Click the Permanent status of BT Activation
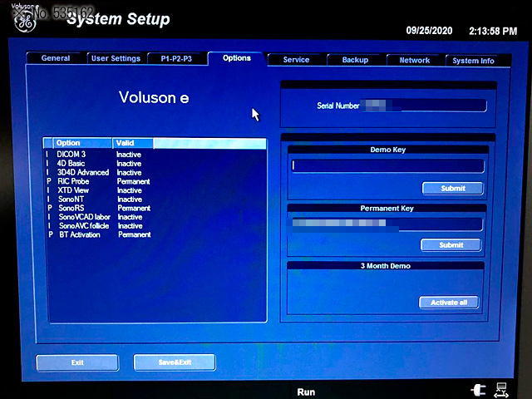Screen dimensions: 532x399 [x=135, y=234]
